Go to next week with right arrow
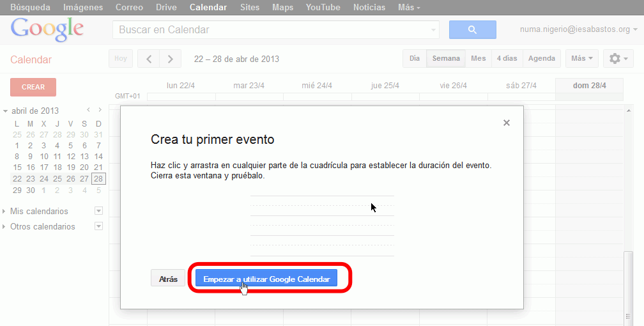The image size is (644, 326). click(x=171, y=59)
